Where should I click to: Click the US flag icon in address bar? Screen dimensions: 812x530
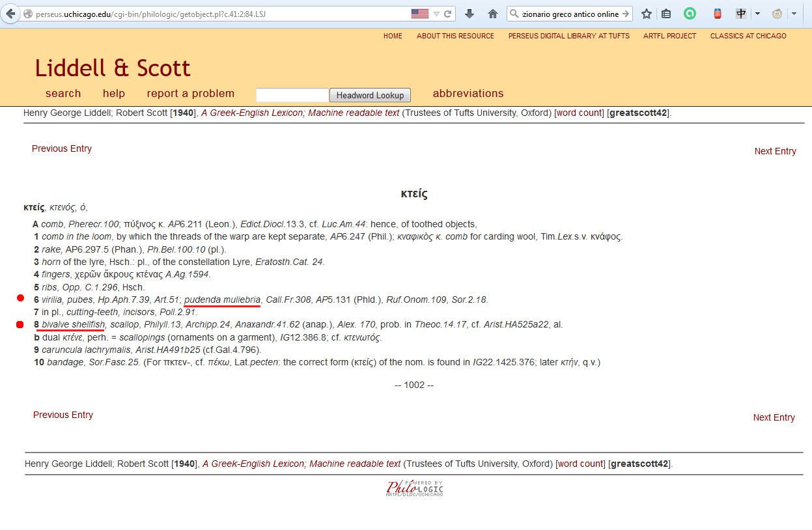tap(420, 14)
